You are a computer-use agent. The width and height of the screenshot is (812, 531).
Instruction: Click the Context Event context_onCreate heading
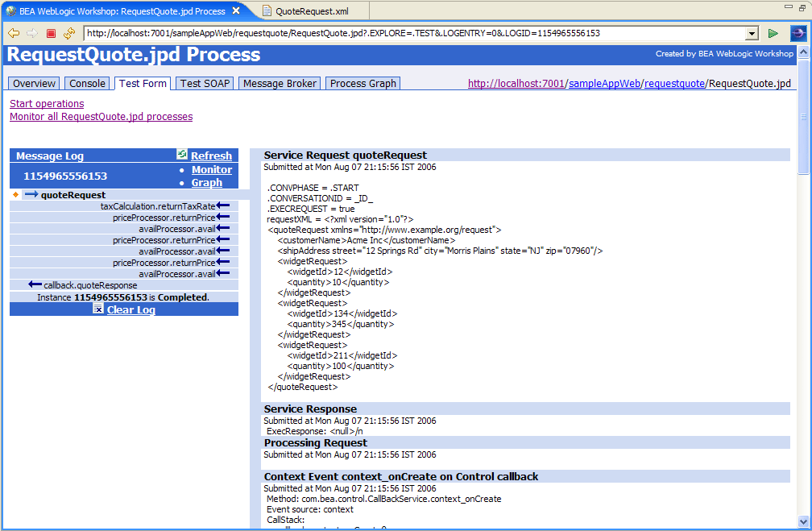401,476
